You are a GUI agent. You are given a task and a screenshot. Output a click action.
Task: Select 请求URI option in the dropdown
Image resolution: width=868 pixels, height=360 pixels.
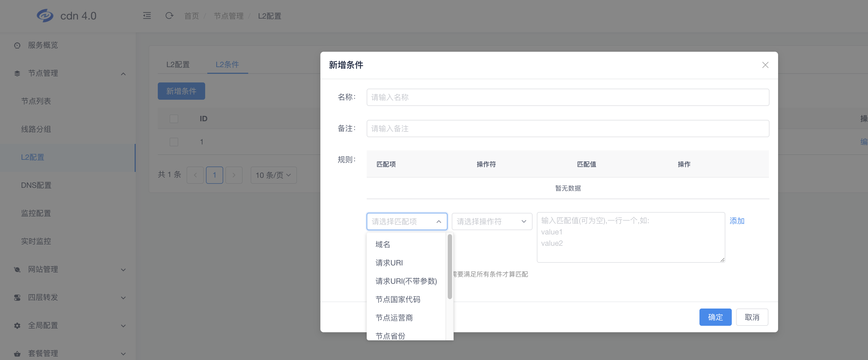coord(406,262)
